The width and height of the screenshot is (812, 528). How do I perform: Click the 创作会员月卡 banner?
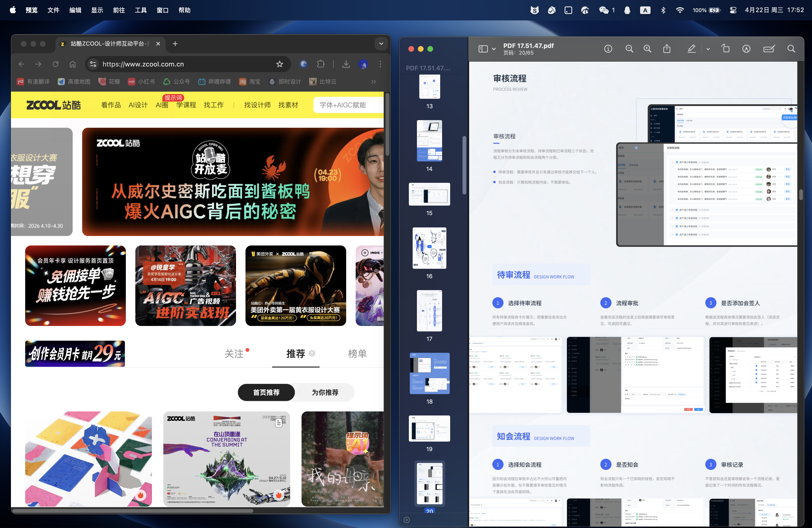[x=75, y=354]
